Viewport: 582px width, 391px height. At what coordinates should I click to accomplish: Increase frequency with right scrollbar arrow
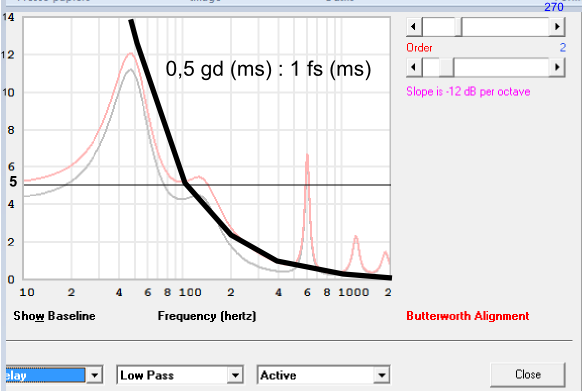[557, 27]
